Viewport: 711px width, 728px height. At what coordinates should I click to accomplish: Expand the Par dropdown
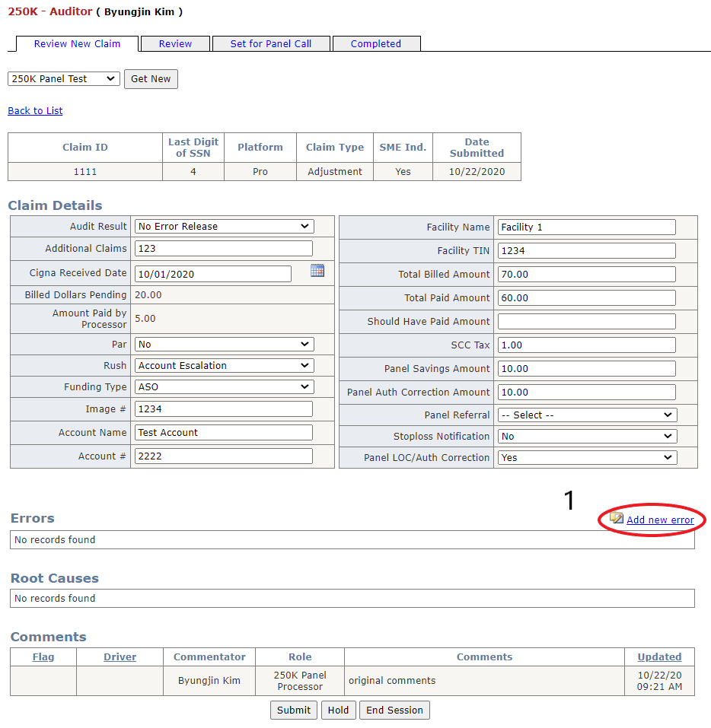point(225,345)
